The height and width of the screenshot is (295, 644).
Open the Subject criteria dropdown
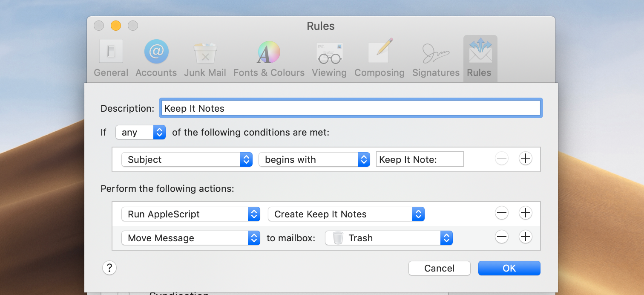[187, 159]
